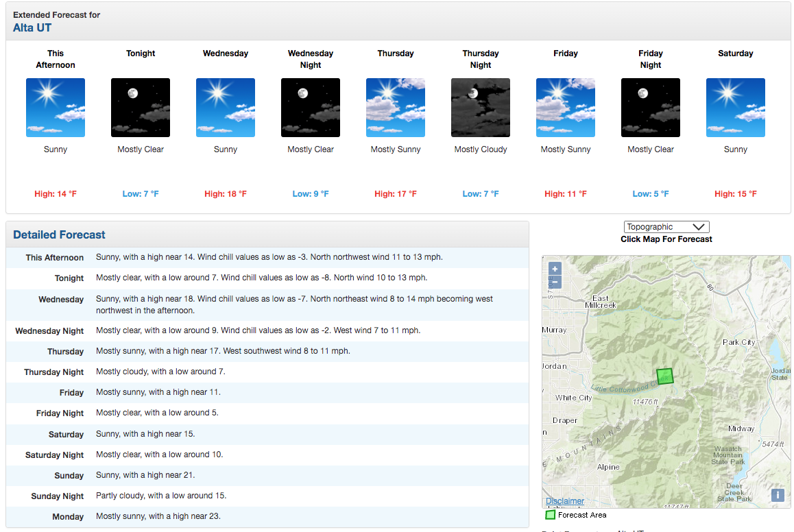The height and width of the screenshot is (532, 794).
Task: Click 'Partly cloudy, with a low around 15.'
Action: (161, 496)
